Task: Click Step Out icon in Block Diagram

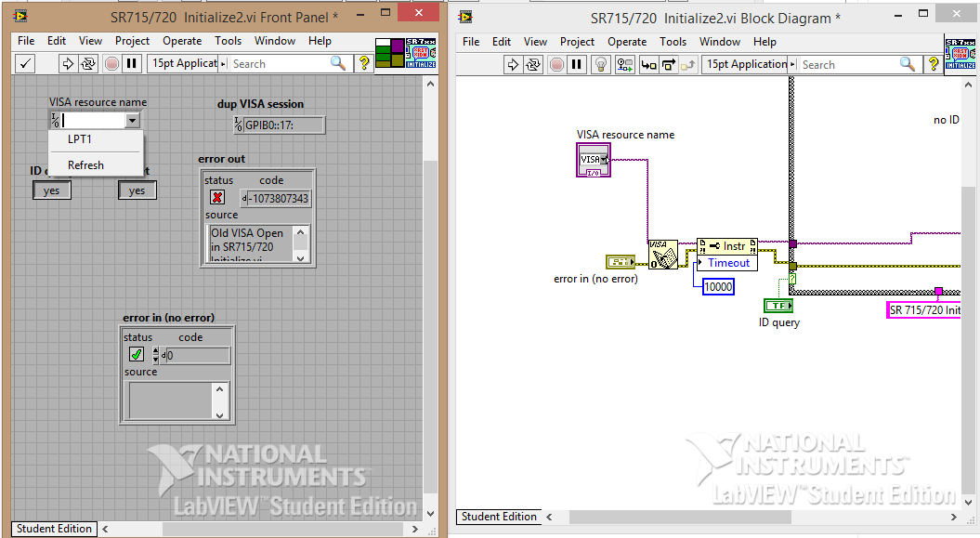Action: tap(687, 64)
